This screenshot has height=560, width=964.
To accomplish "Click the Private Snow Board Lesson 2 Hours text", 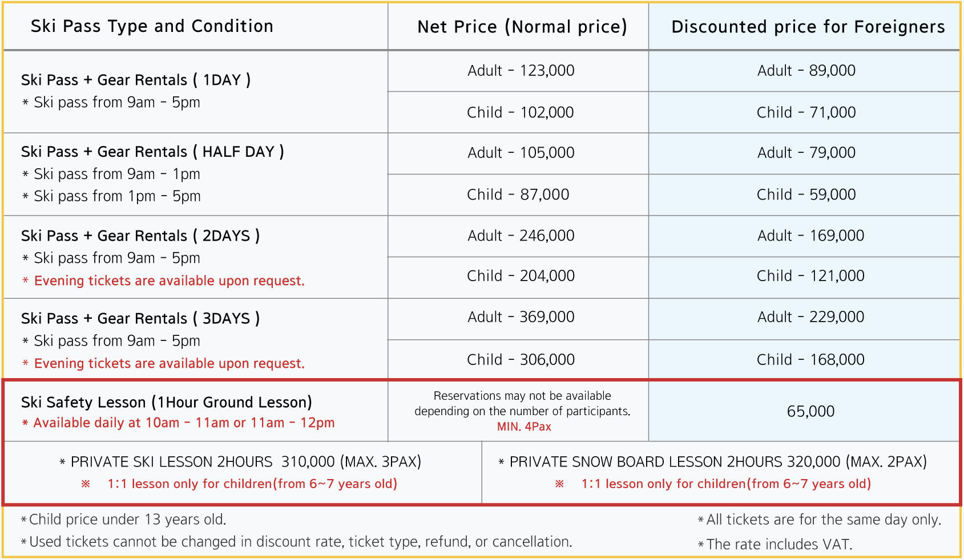I will click(x=713, y=462).
